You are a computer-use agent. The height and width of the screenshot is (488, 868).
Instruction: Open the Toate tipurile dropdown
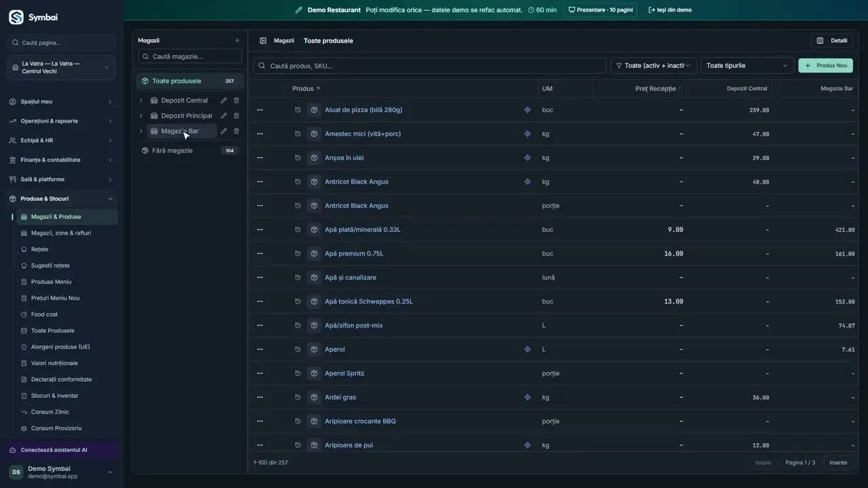(x=747, y=66)
